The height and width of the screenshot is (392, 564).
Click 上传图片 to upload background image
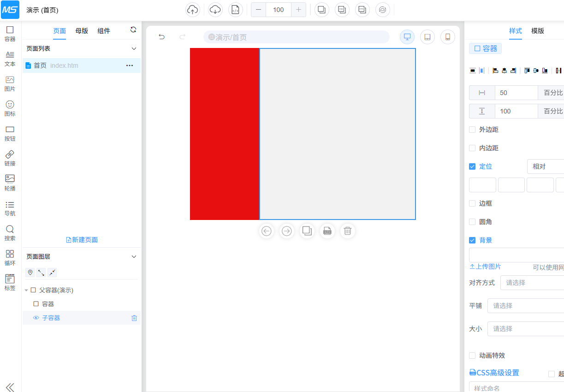click(485, 267)
